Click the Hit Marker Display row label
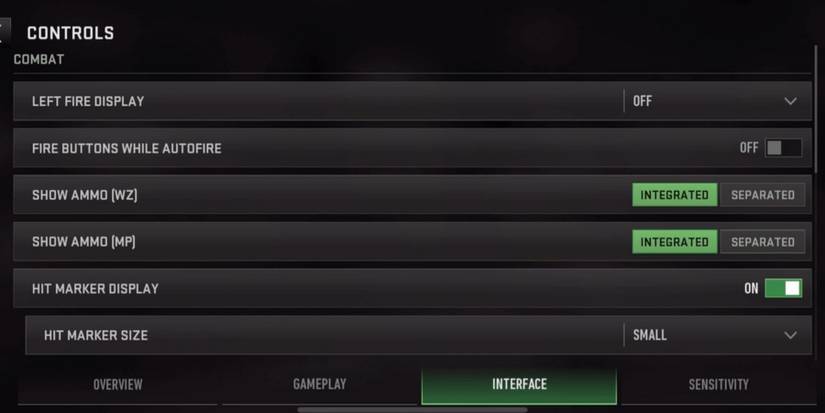Screen dimensions: 825x413 (95, 288)
